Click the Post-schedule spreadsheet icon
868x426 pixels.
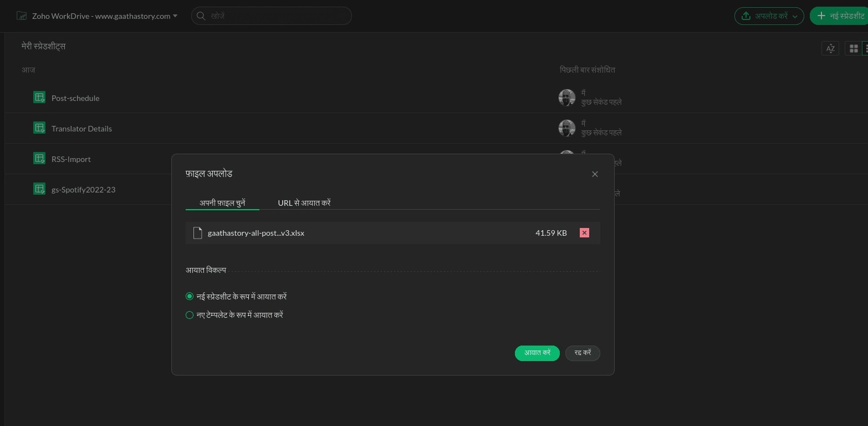[x=39, y=98]
